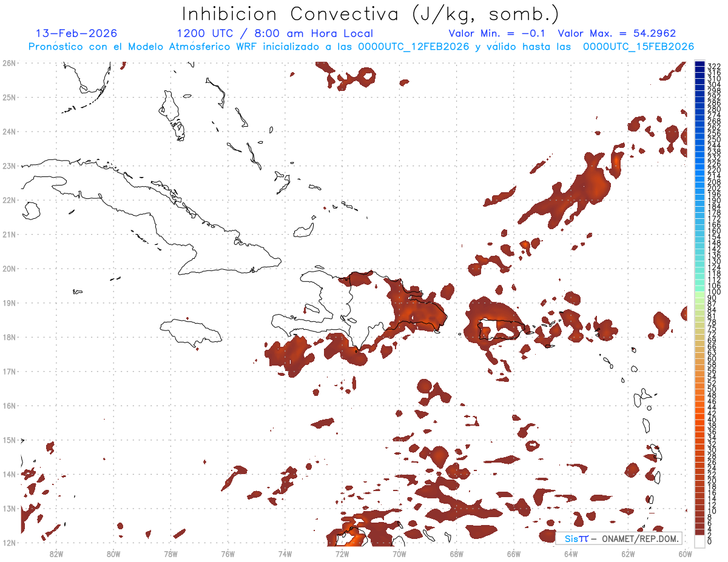This screenshot has height=562, width=728.
Task: Click the 80W longitude label
Action: [113, 553]
